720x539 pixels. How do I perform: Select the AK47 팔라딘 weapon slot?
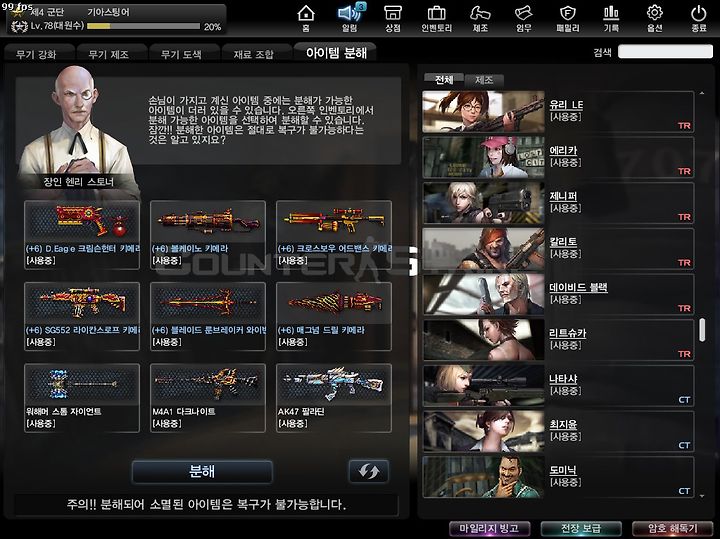[334, 398]
